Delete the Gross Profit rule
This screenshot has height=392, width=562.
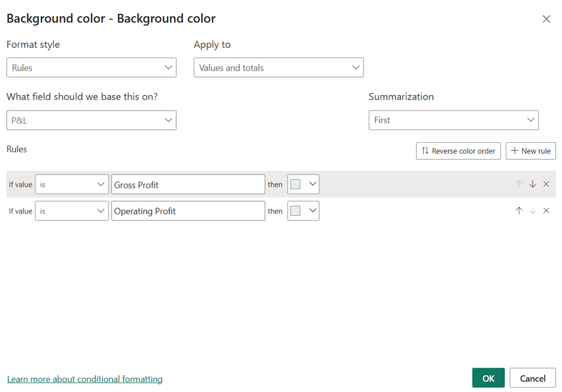pyautogui.click(x=546, y=184)
